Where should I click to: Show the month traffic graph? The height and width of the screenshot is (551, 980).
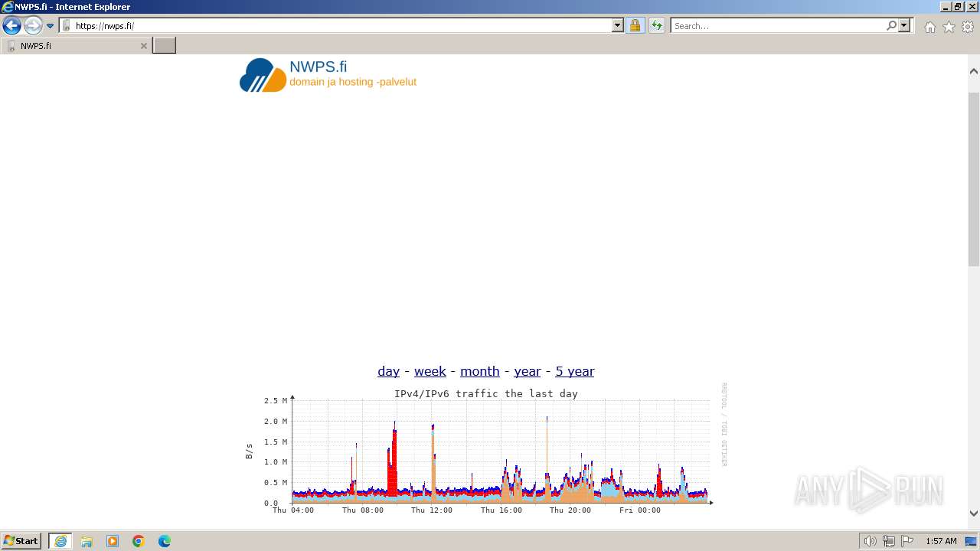479,371
